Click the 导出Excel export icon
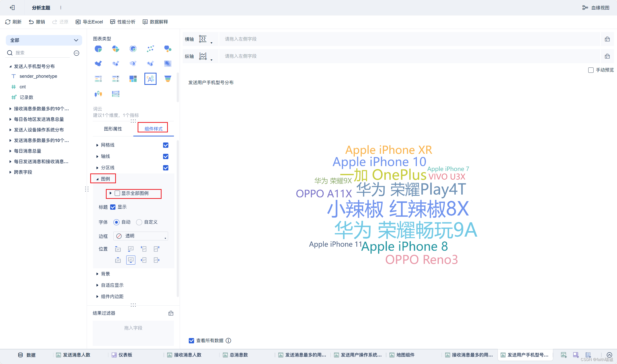 click(x=78, y=22)
